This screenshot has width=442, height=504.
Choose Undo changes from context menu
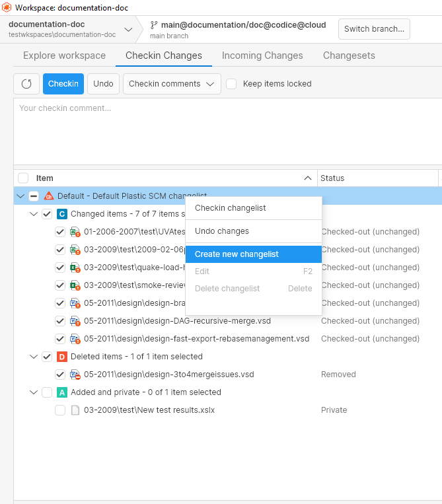[254, 231]
